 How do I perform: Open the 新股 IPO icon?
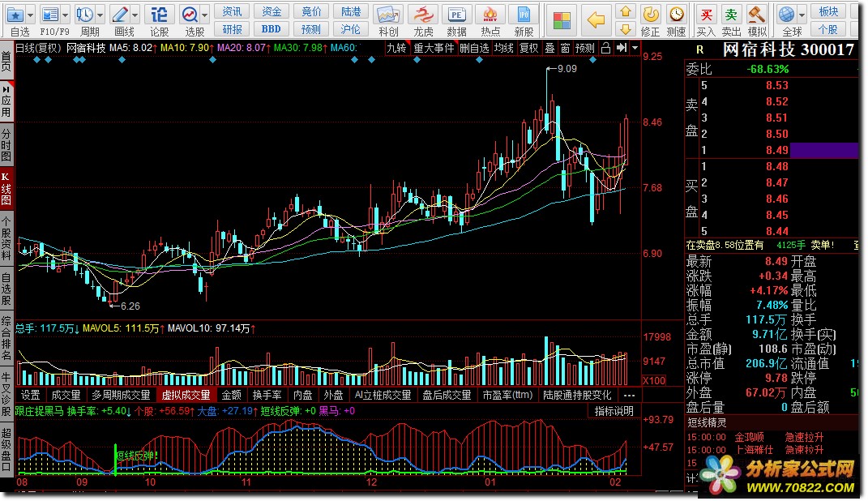pos(524,15)
